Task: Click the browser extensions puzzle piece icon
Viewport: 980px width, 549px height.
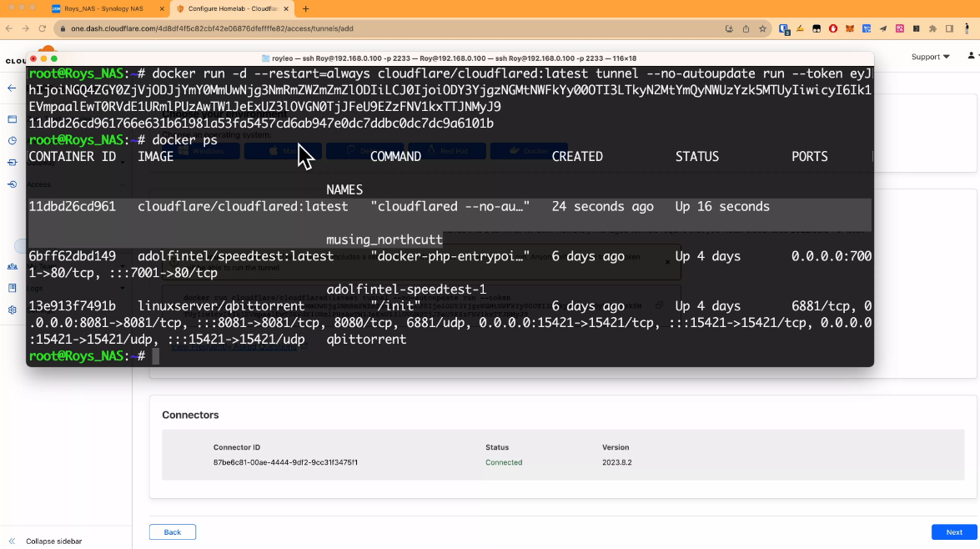Action: [932, 28]
